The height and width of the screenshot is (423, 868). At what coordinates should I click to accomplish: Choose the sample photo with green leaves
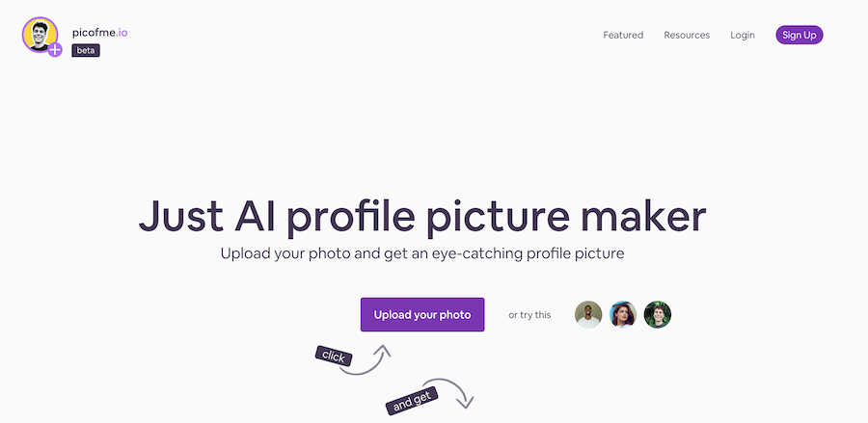(658, 315)
